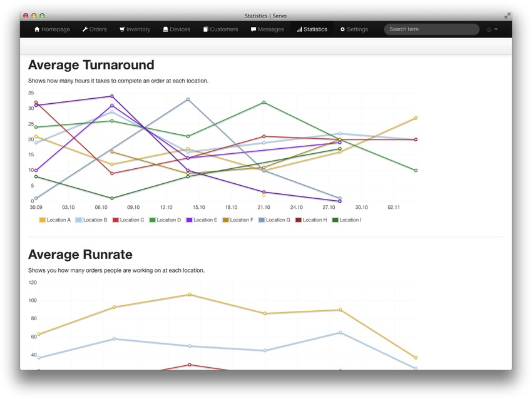Click the 15.10 x-axis date label
Image resolution: width=532 pixels, height=399 pixels.
click(199, 207)
